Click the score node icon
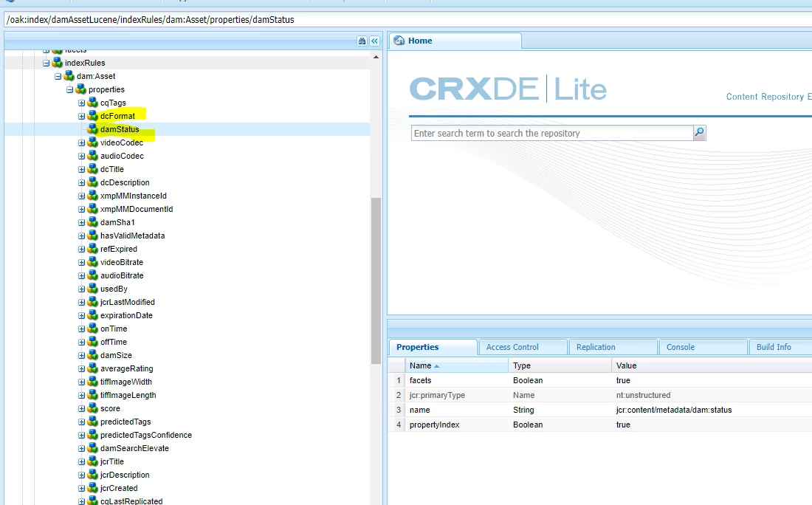 pyautogui.click(x=93, y=408)
